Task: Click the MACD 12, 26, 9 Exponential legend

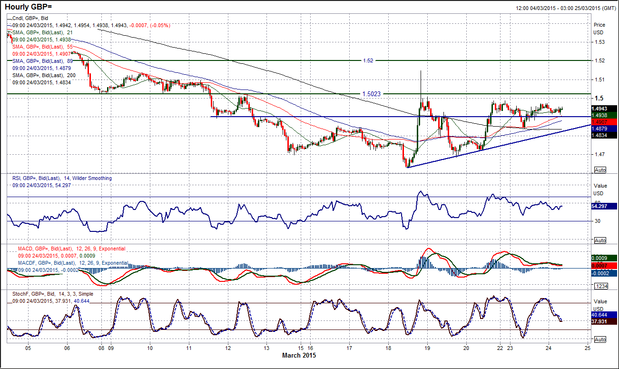Action: click(71, 249)
